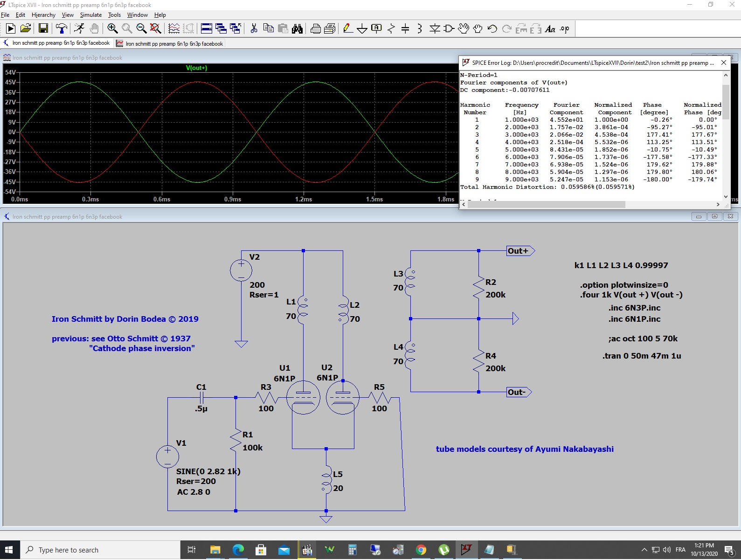Open the LTspice taskbar icon
Image resolution: width=741 pixels, height=560 pixels.
(466, 550)
